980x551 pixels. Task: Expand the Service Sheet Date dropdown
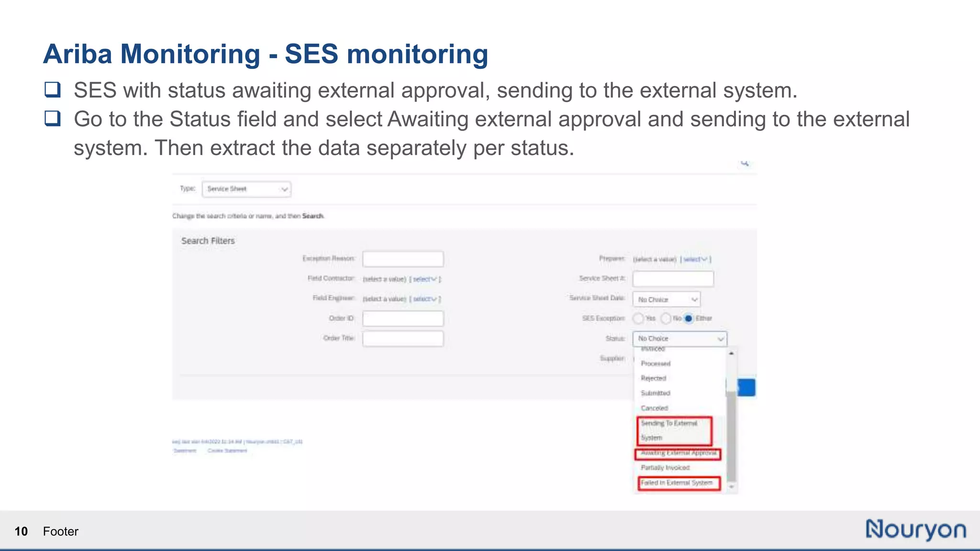point(666,299)
